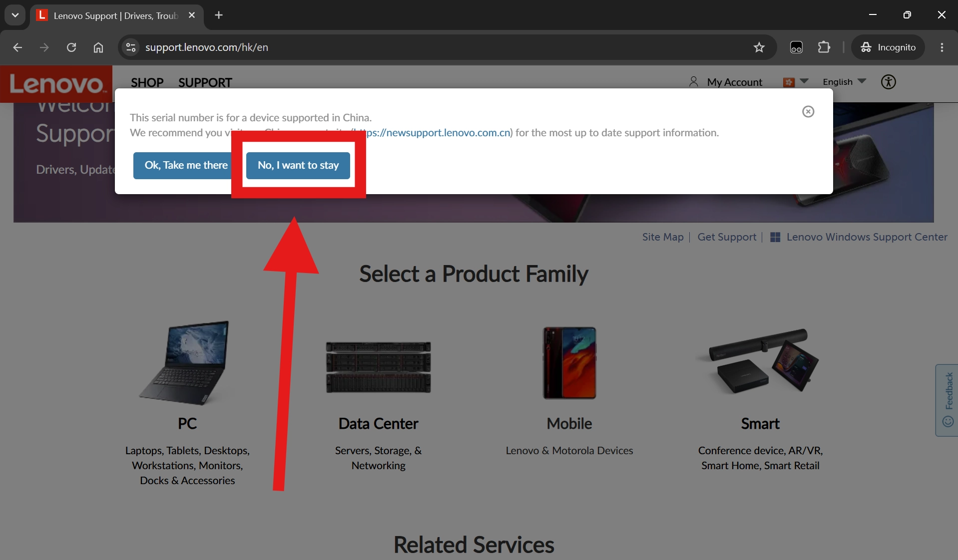Open the SUPPORT menu
The width and height of the screenshot is (958, 560).
pyautogui.click(x=205, y=82)
